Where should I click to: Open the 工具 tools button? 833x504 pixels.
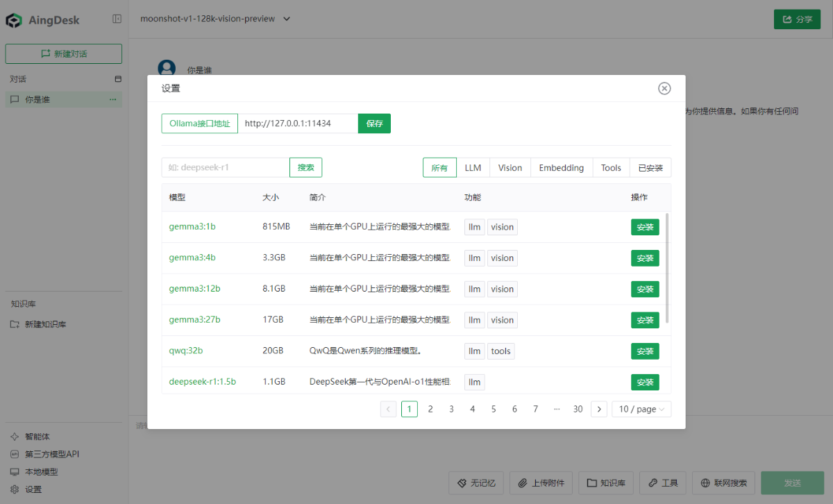[663, 483]
